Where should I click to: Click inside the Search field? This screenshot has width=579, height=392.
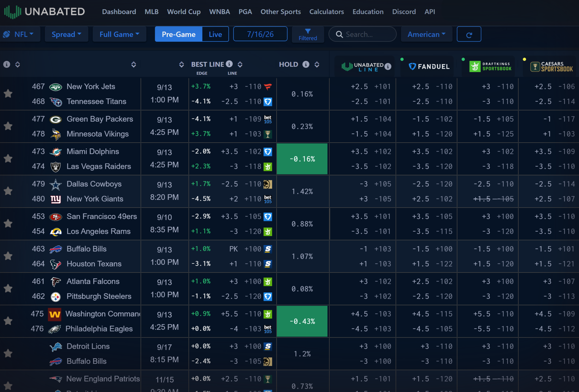[363, 34]
